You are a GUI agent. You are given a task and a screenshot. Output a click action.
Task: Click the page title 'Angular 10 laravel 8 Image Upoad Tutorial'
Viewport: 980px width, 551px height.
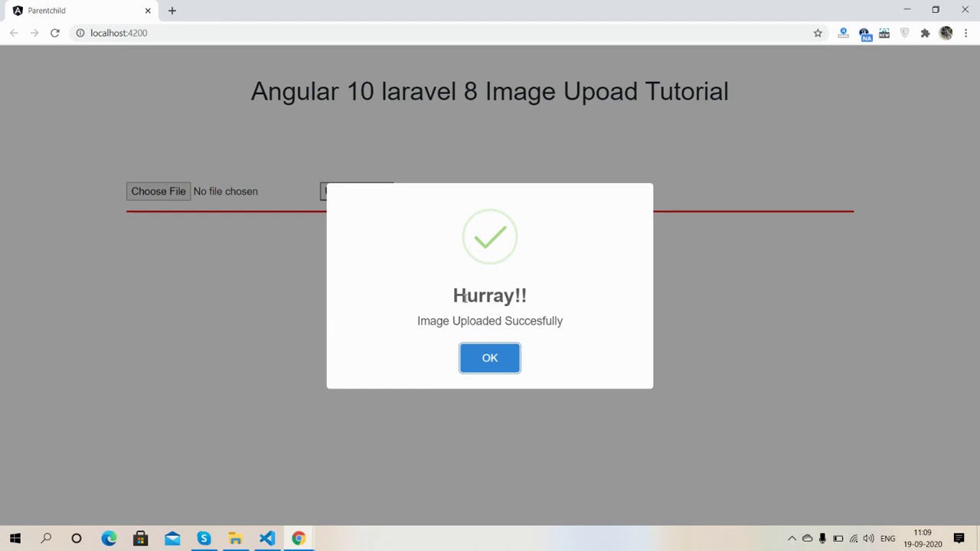pos(490,91)
